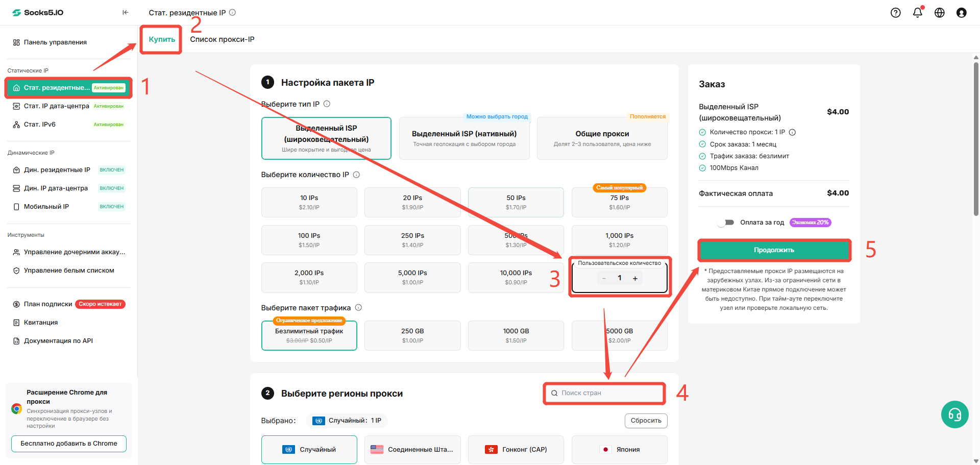
Task: Click the Сбросить button
Action: pos(646,421)
